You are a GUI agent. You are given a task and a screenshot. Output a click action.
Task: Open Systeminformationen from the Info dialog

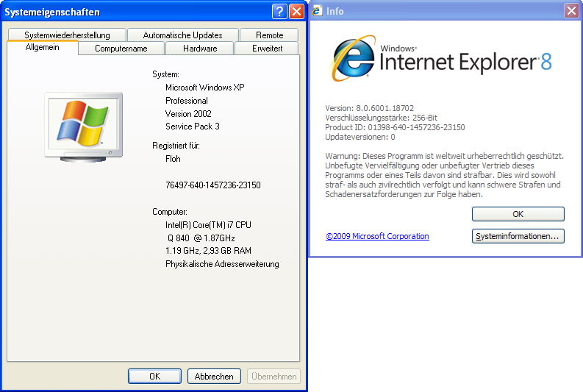pos(518,236)
